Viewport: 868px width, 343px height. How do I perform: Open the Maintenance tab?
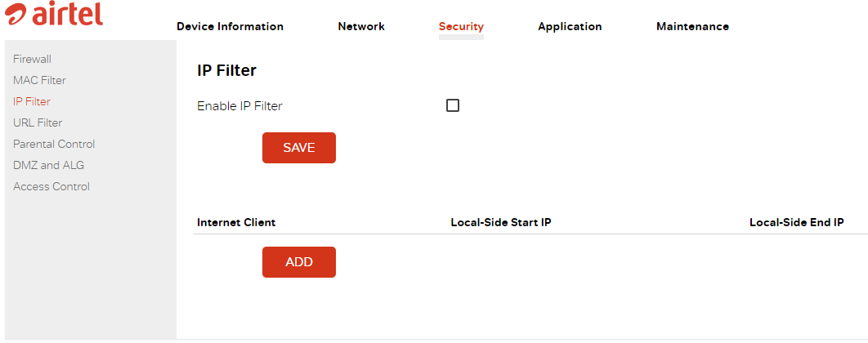pos(692,27)
